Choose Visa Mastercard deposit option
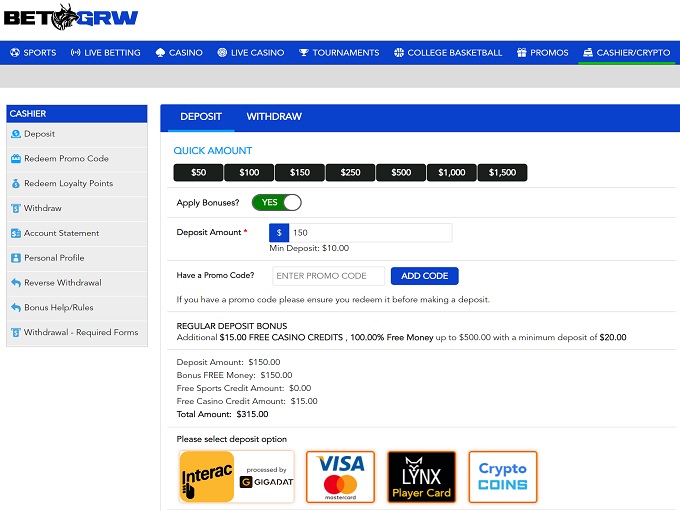Viewport: 680px width, 511px height. [340, 476]
